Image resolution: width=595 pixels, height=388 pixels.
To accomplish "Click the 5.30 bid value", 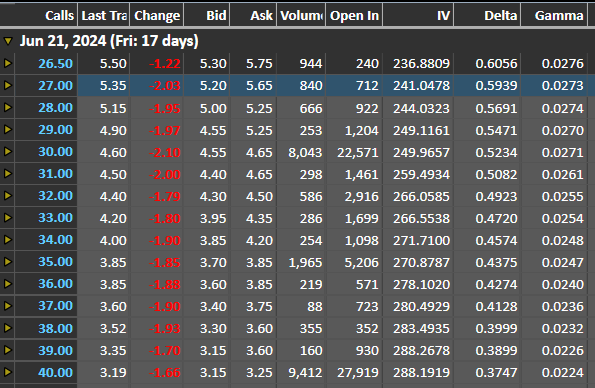I will click(213, 64).
